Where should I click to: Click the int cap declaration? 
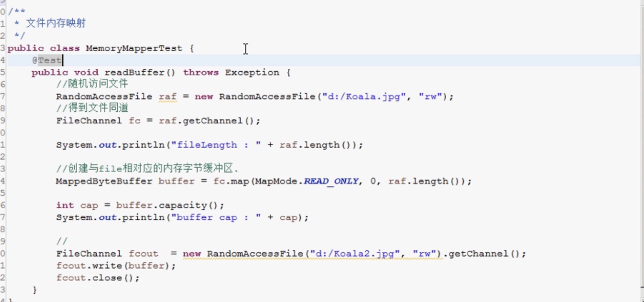coord(77,205)
